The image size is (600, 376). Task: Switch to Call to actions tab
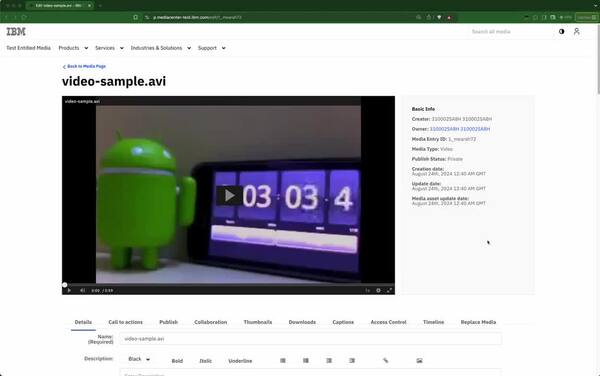click(126, 322)
